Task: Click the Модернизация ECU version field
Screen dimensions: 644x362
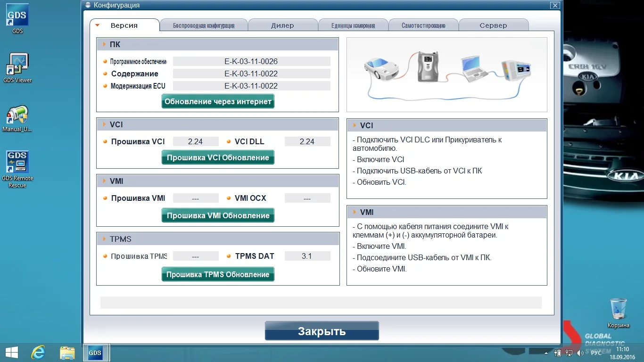Action: coord(251,86)
